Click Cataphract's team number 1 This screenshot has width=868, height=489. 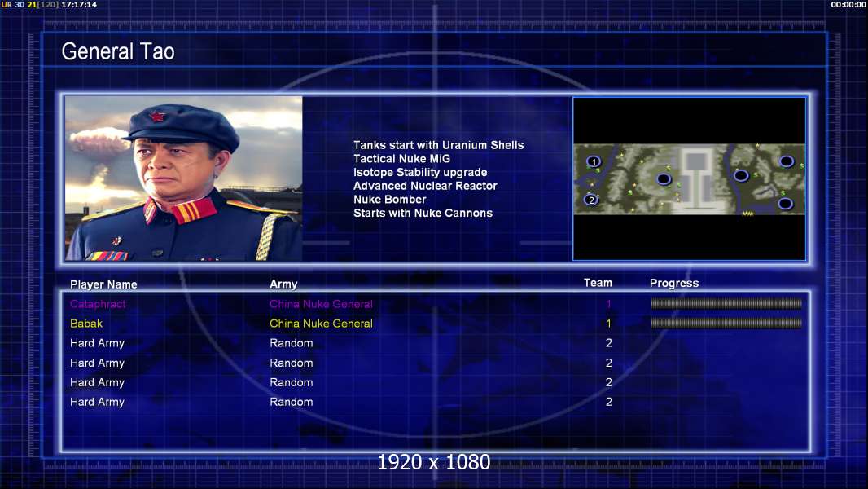608,304
